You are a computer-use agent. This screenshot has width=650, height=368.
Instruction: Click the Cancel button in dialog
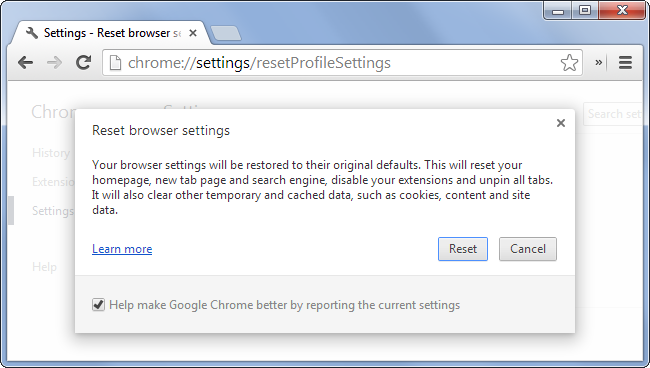[528, 249]
